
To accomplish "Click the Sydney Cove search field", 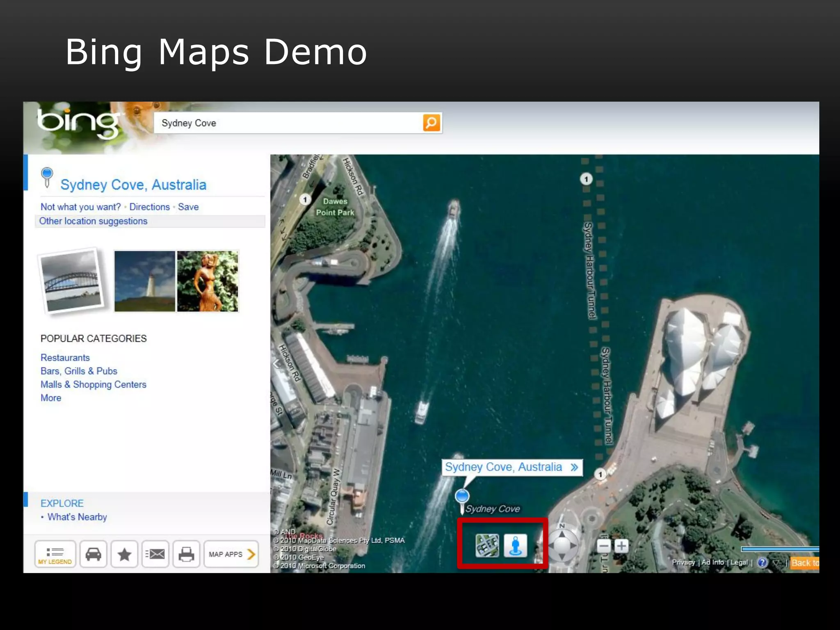I will coord(288,123).
